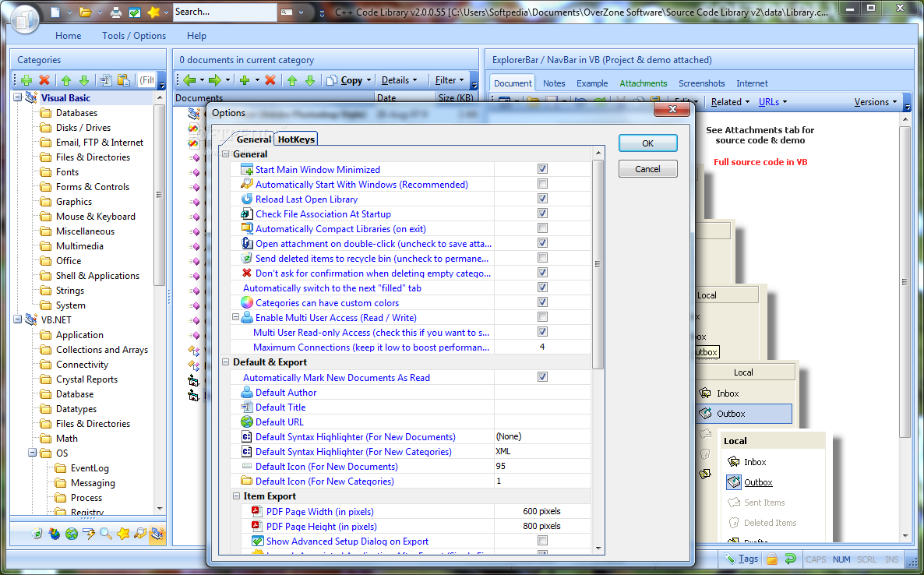The width and height of the screenshot is (924, 575).
Task: Click the blue checkmark icon in quick access bar
Action: [x=134, y=12]
